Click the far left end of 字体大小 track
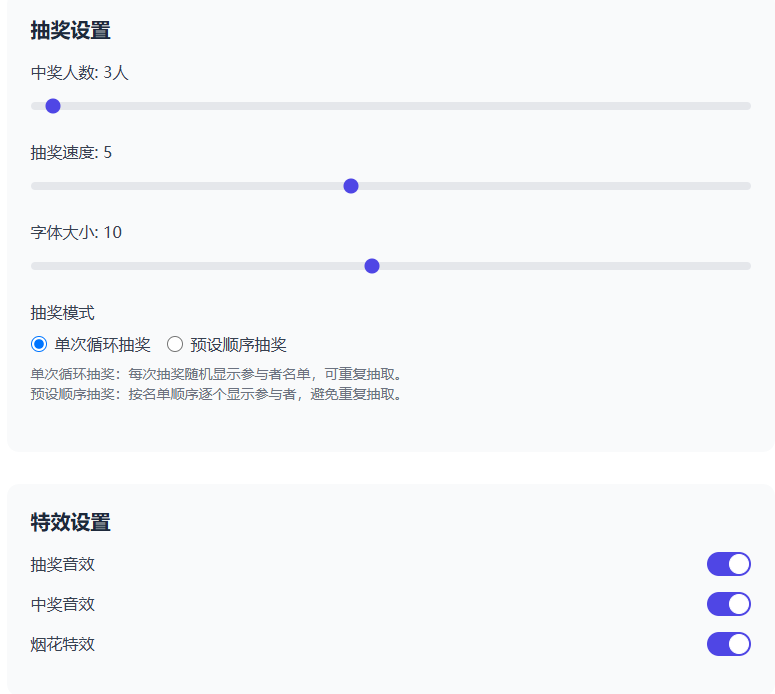Viewport: 775px width, 694px height. tap(35, 266)
